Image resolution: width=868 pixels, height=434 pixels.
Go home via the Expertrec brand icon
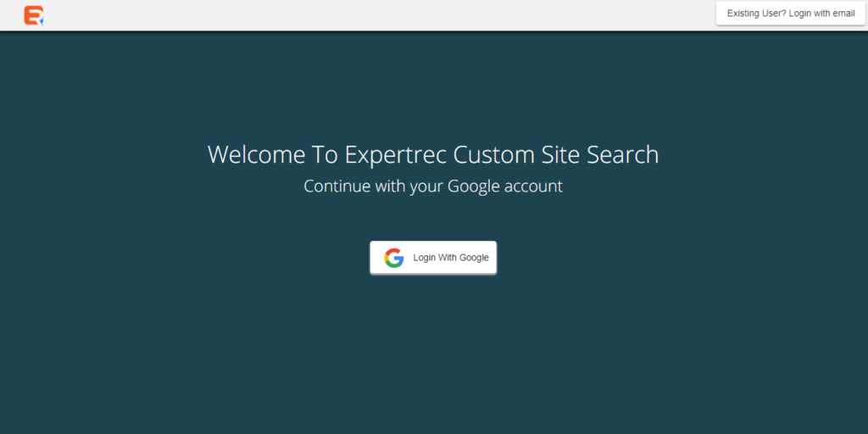[34, 15]
